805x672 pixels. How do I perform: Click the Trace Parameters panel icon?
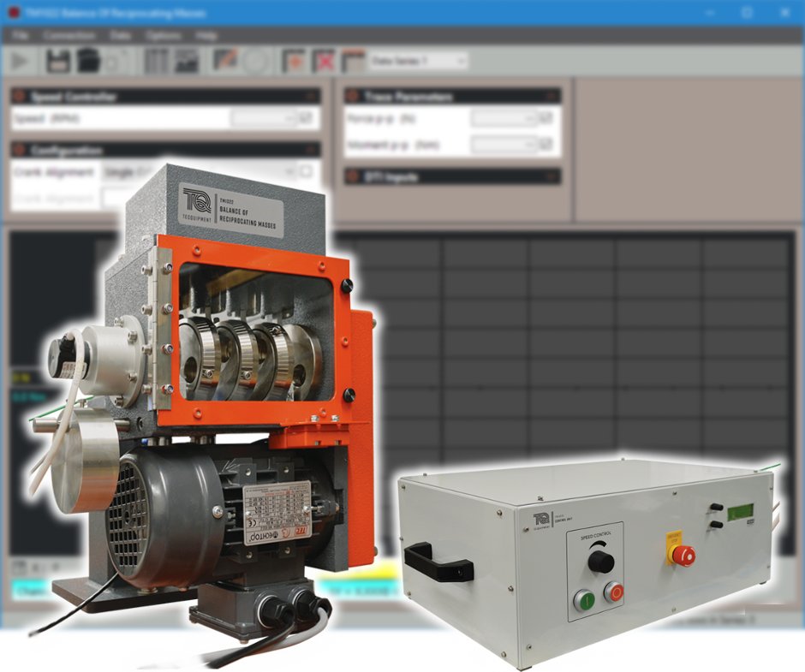tap(352, 96)
